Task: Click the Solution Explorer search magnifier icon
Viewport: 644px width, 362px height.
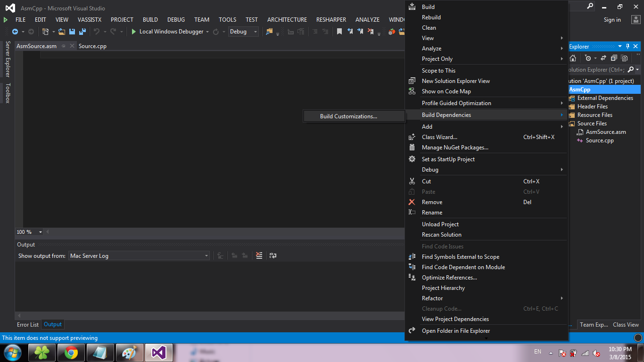Action: pos(631,70)
